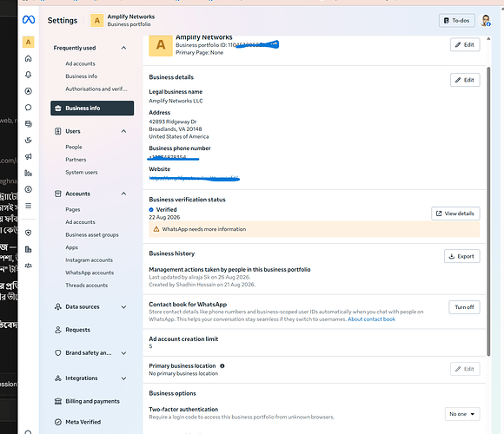The height and width of the screenshot is (434, 504).
Task: Open WhatsApp accounts
Action: (90, 273)
